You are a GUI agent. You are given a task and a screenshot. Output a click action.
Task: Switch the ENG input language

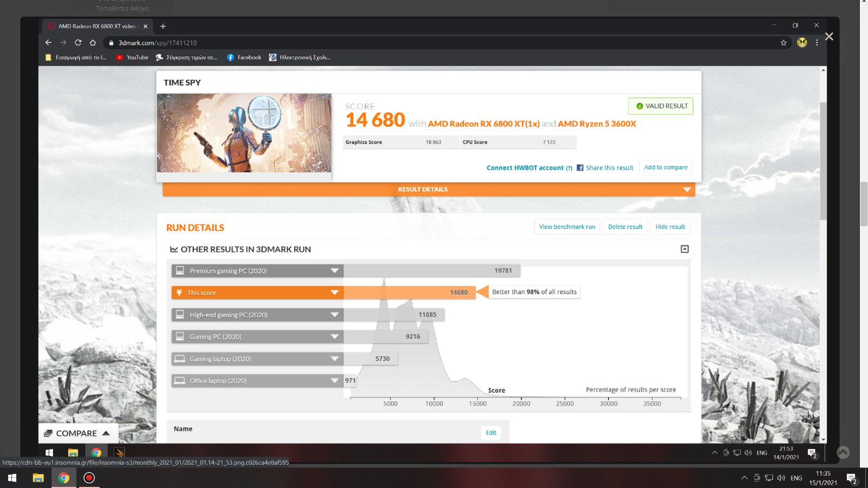pyautogui.click(x=796, y=478)
